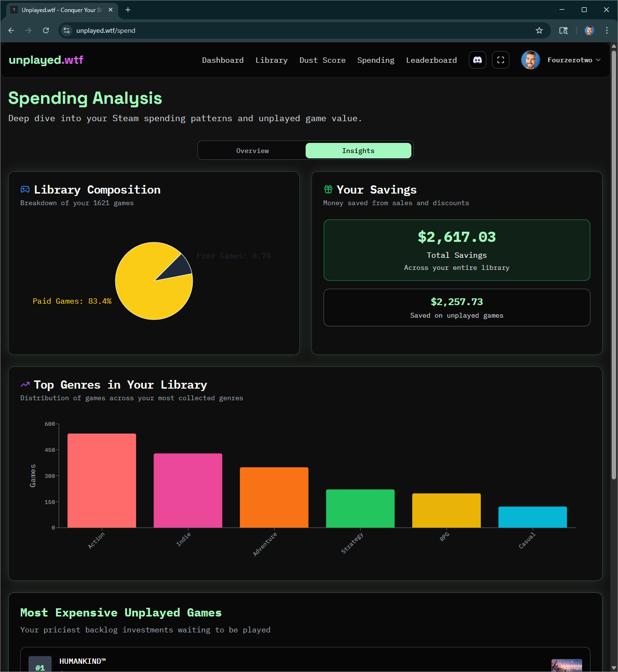The height and width of the screenshot is (672, 618).
Task: Open the Google Lens search icon in the toolbar
Action: pyautogui.click(x=563, y=30)
